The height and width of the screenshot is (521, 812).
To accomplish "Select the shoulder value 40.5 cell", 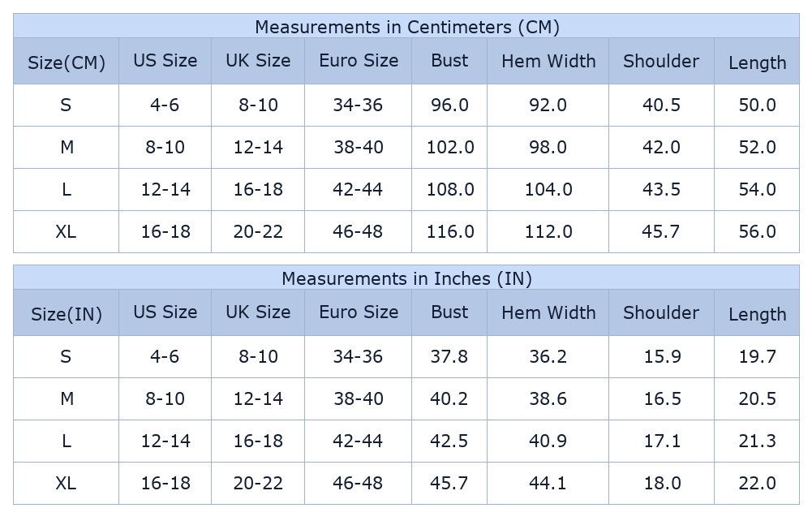I will pyautogui.click(x=661, y=105).
